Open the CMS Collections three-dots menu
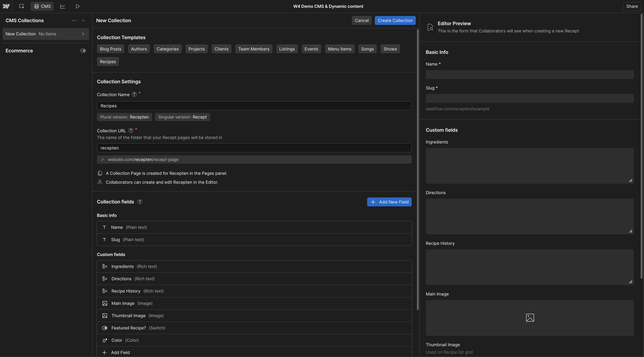This screenshot has height=357, width=644. pyautogui.click(x=74, y=21)
